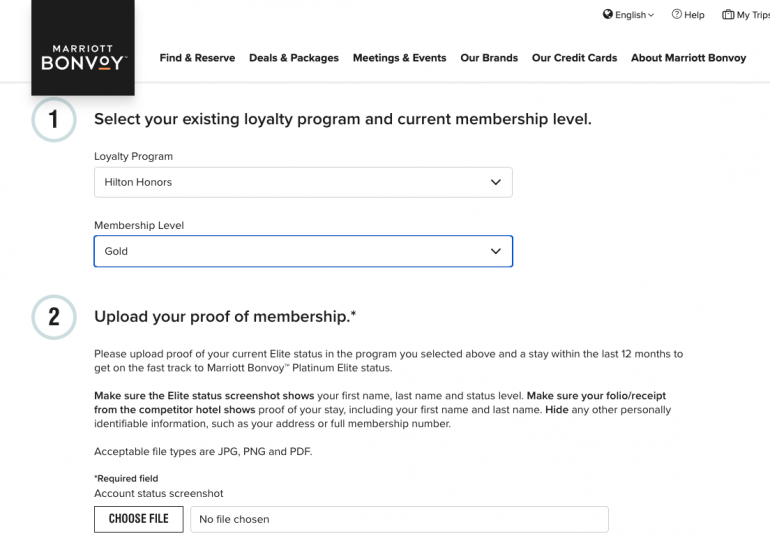Open the Deals & Packages menu

[x=294, y=58]
